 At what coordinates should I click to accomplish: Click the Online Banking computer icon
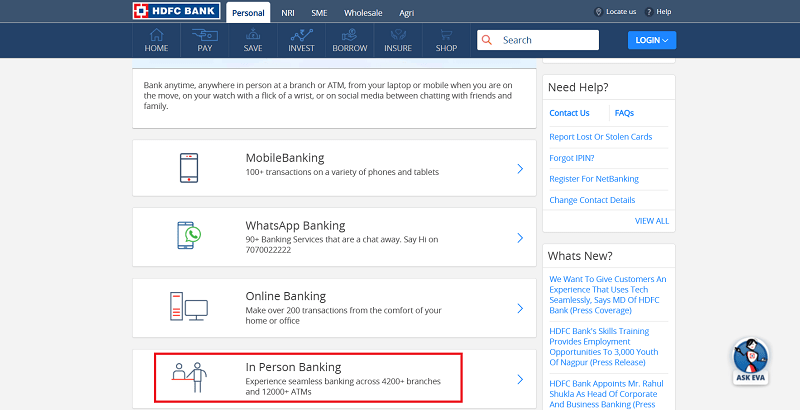click(189, 306)
